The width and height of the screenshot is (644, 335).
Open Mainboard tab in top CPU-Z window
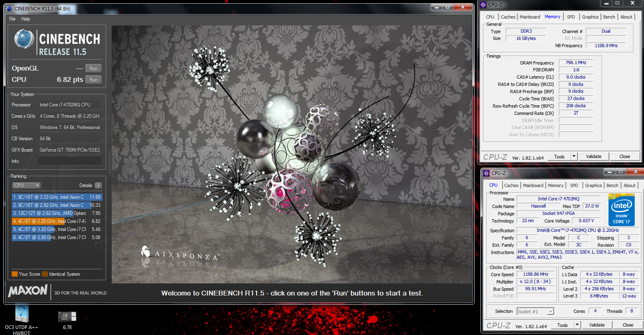[x=530, y=17]
